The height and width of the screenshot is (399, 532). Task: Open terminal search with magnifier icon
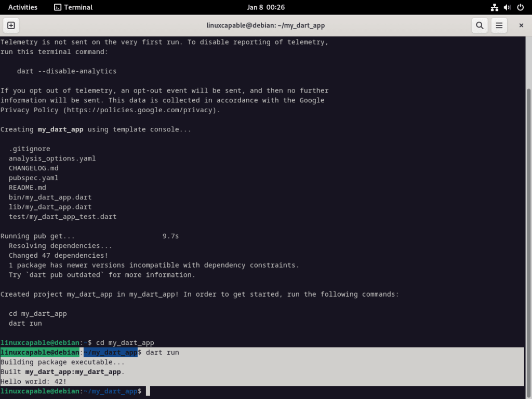[480, 25]
